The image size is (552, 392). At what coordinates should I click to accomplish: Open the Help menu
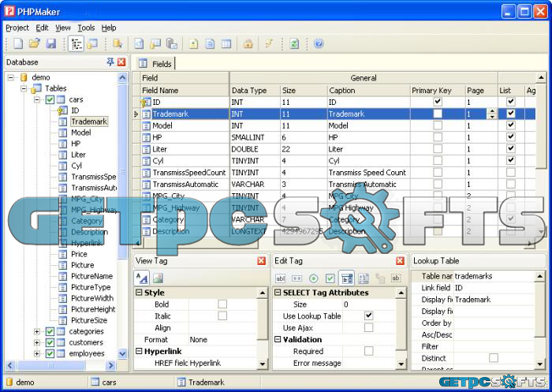tap(109, 28)
